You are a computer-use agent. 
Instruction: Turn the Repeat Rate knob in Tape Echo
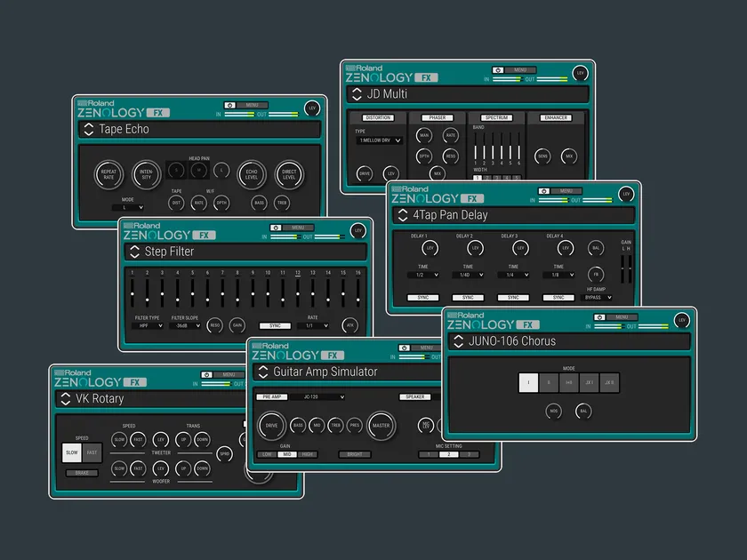pos(108,176)
